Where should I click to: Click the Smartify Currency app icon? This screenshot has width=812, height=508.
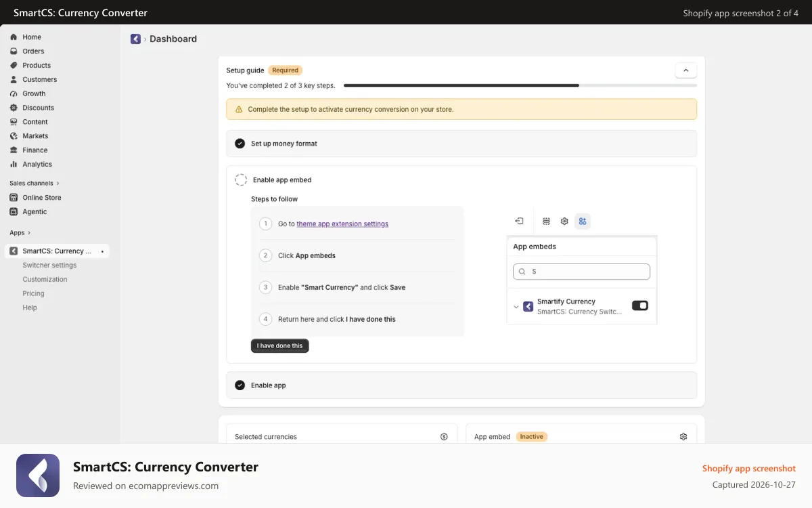(528, 307)
